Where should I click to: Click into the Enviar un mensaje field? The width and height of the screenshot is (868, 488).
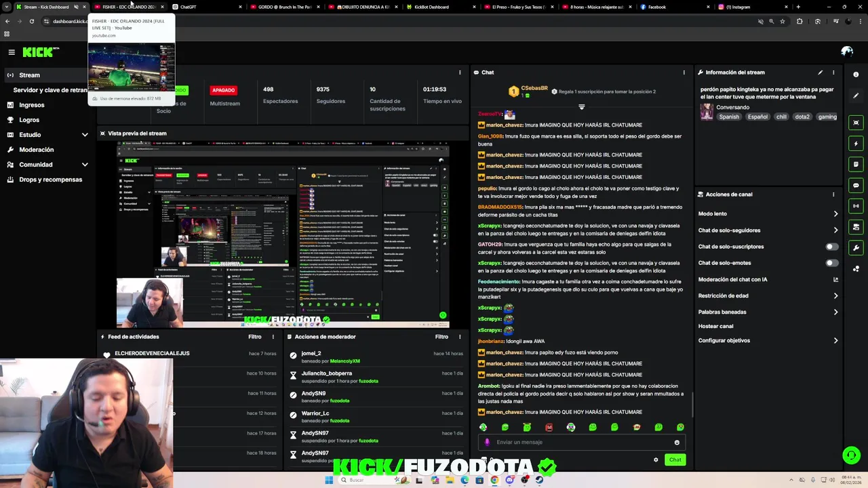[581, 443]
